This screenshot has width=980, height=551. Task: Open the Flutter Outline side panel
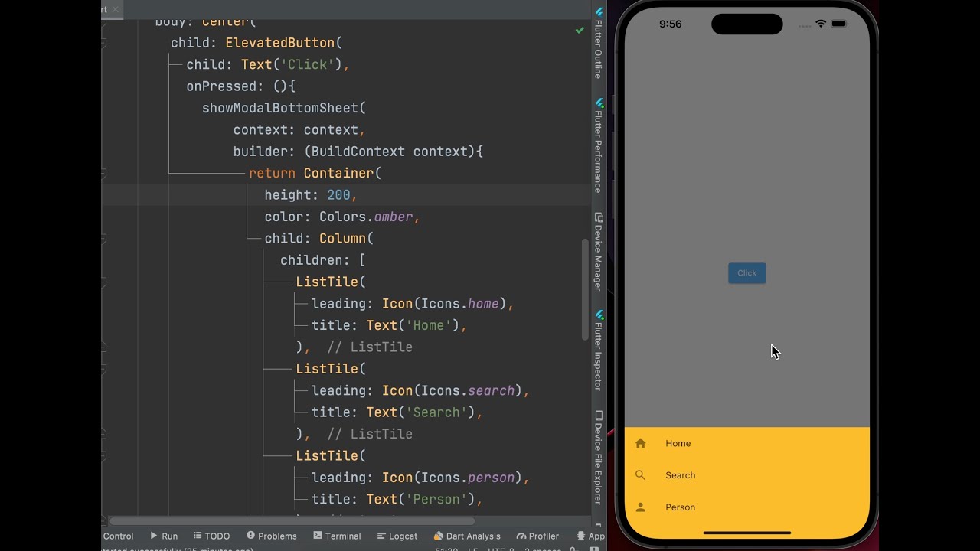[x=599, y=44]
